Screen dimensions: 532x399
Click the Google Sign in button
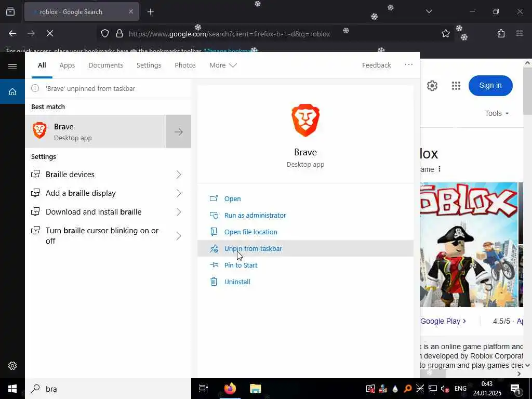click(490, 86)
